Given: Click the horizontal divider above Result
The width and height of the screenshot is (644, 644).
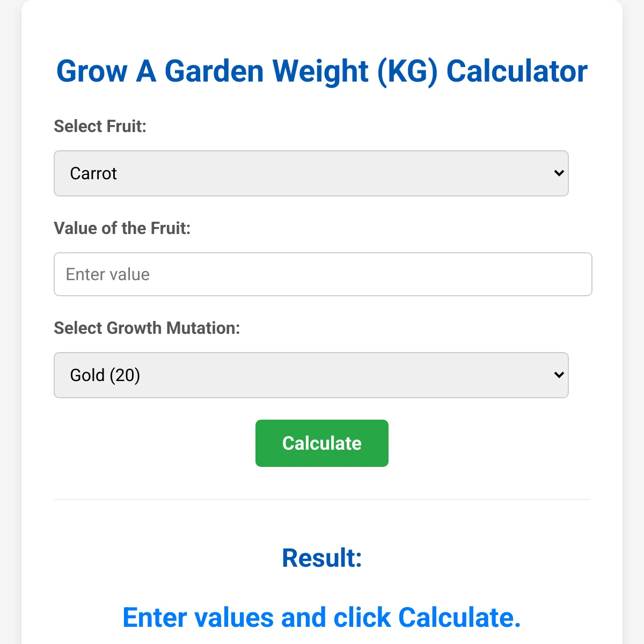Looking at the screenshot, I should (322, 500).
